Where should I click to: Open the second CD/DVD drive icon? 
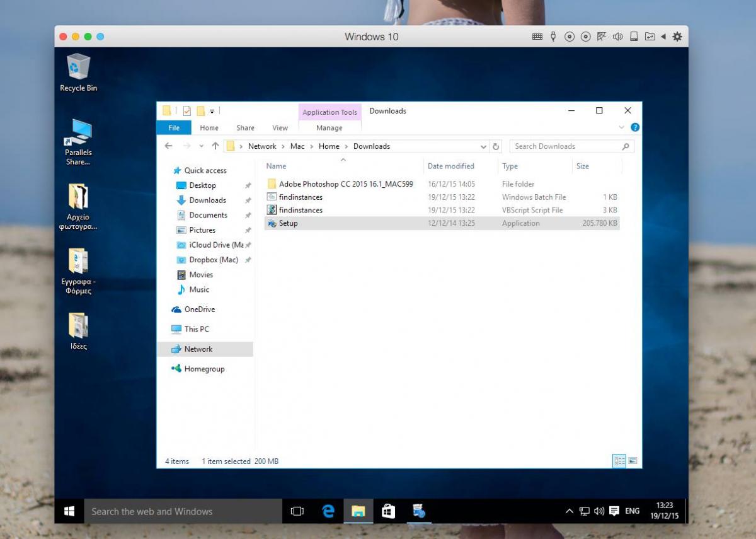coord(586,37)
